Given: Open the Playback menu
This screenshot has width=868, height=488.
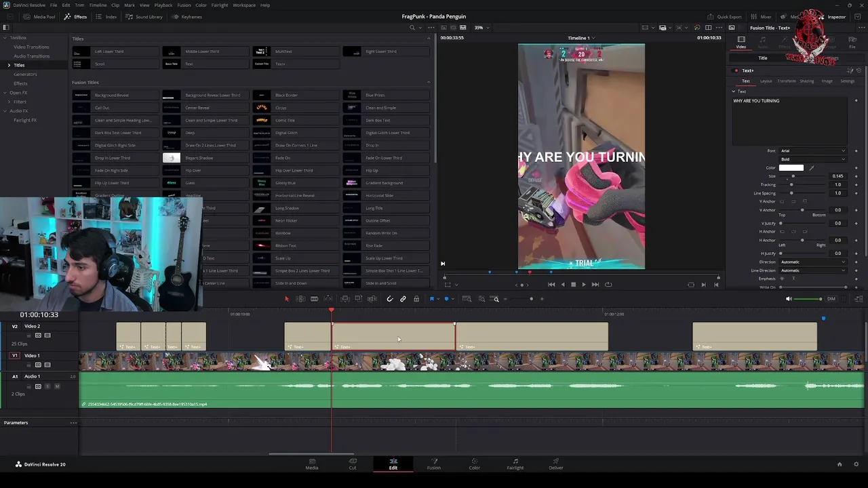Looking at the screenshot, I should point(163,5).
